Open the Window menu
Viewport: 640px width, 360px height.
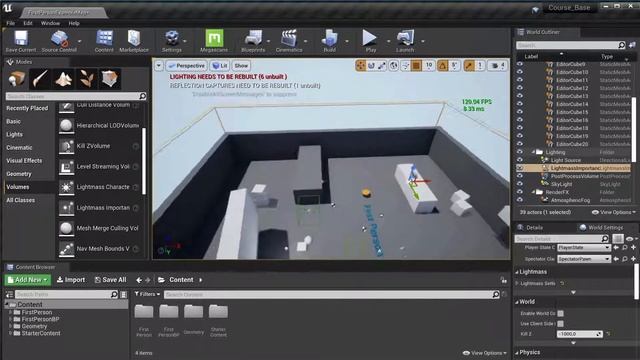[x=50, y=23]
